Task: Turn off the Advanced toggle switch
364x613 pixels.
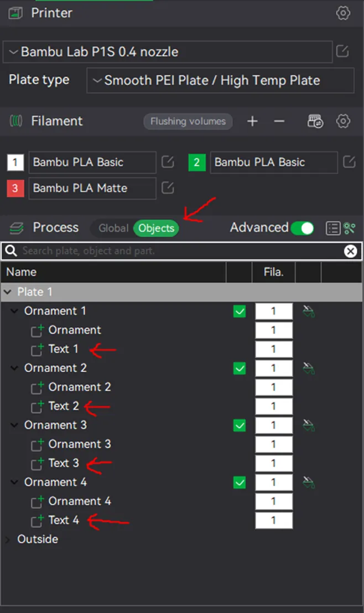Action: [x=302, y=228]
